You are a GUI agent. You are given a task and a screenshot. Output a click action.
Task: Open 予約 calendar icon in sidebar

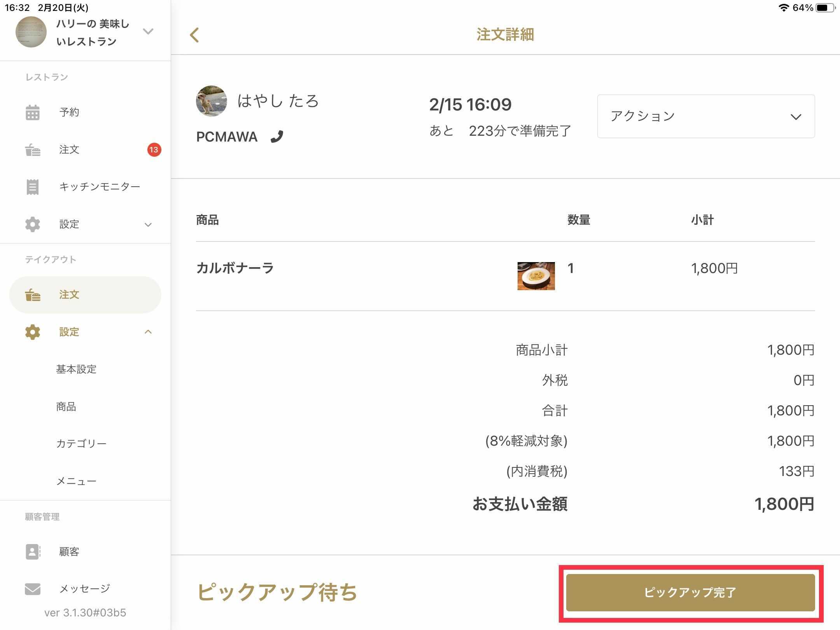pos(33,112)
